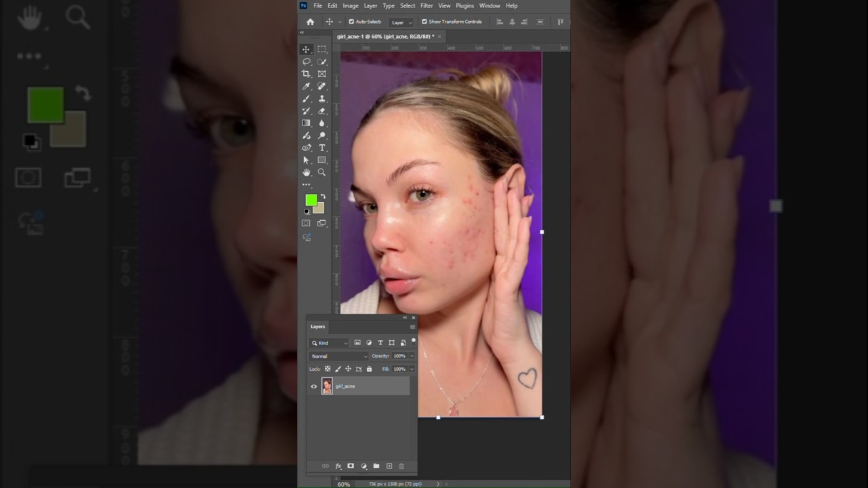Open the Normal blend mode dropdown
Image resolution: width=868 pixels, height=488 pixels.
coord(339,356)
